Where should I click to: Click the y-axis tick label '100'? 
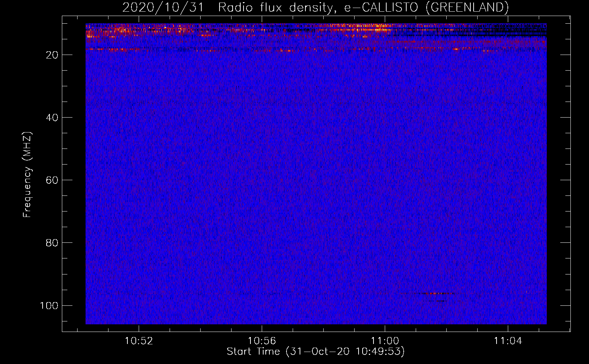[49, 305]
